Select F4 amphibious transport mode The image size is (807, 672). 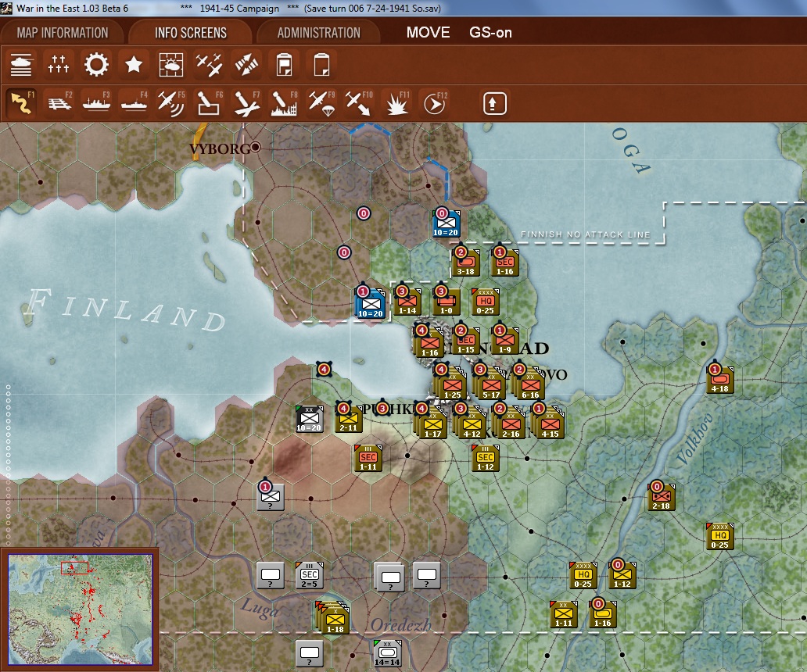coord(134,103)
